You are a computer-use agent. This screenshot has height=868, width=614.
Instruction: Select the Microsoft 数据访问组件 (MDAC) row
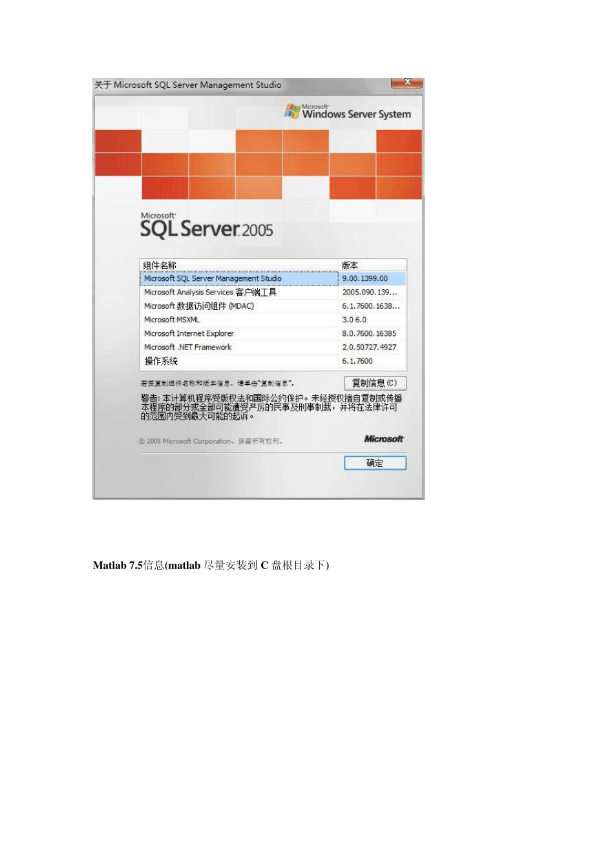click(x=273, y=306)
